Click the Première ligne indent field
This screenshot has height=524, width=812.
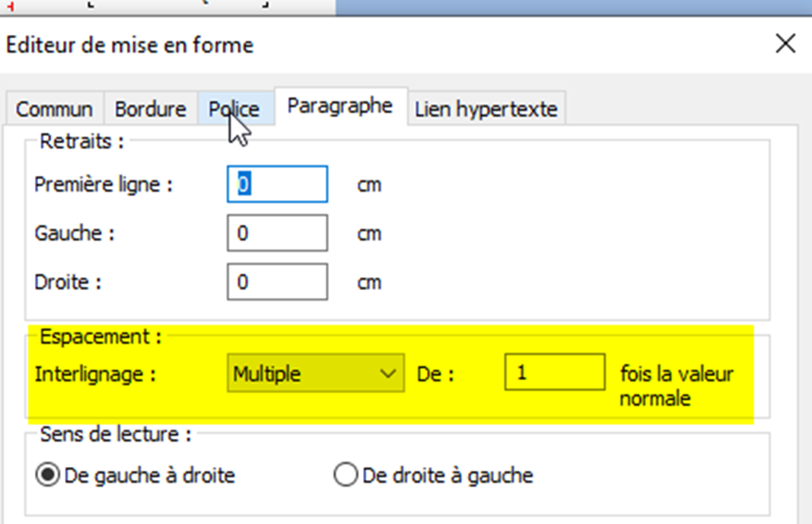click(x=276, y=184)
